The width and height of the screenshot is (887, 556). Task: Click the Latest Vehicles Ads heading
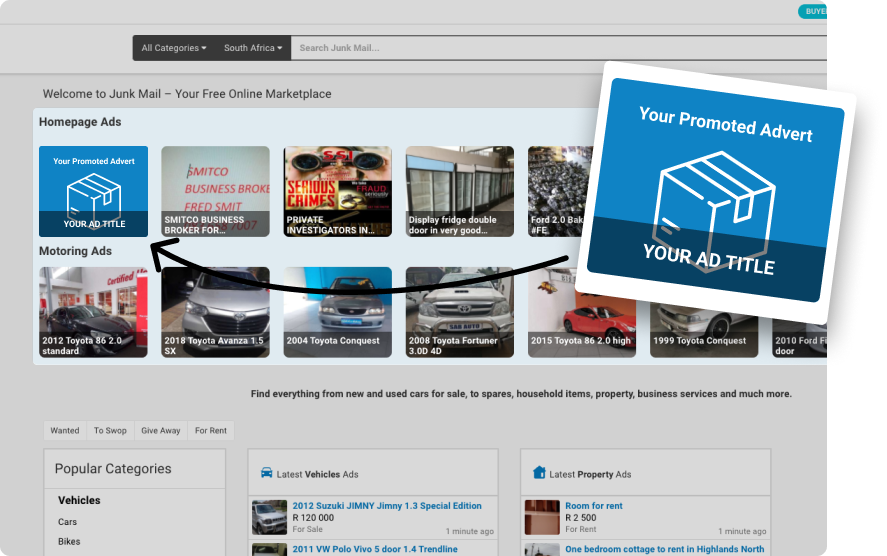click(317, 474)
